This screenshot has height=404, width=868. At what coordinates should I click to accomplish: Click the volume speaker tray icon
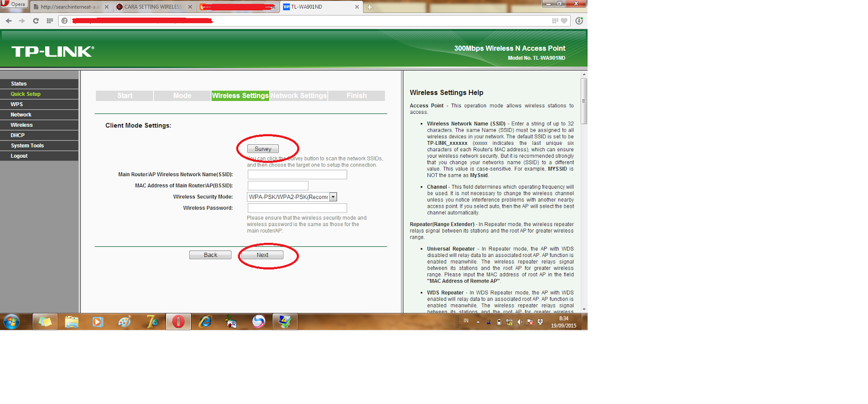(520, 322)
